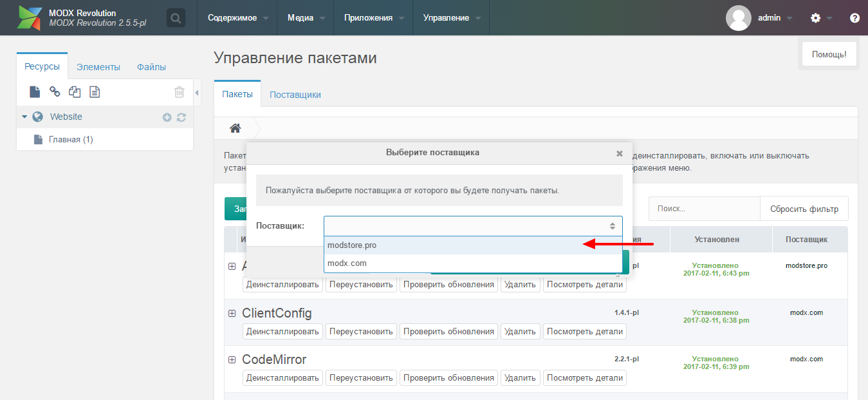Switch to the Поставщики tab

(295, 95)
